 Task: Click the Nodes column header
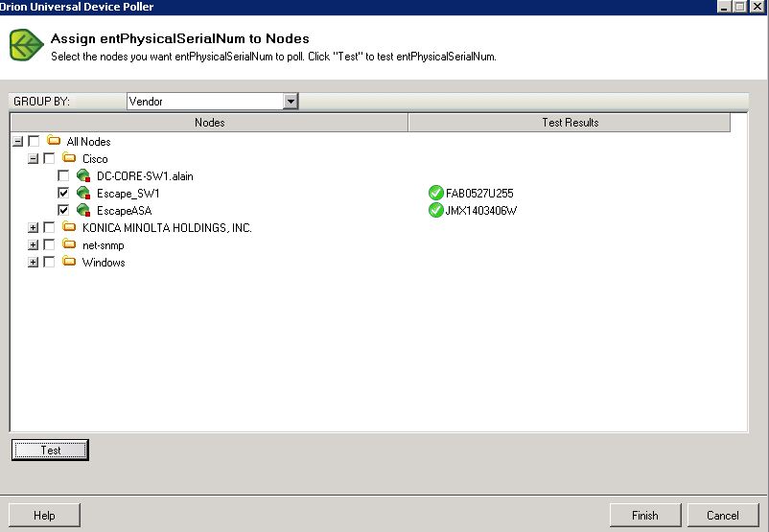(x=209, y=123)
